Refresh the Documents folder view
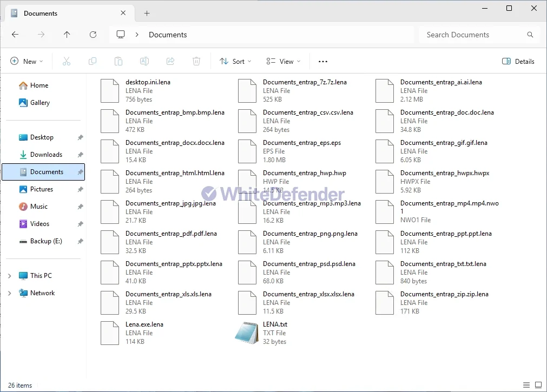 pyautogui.click(x=93, y=35)
